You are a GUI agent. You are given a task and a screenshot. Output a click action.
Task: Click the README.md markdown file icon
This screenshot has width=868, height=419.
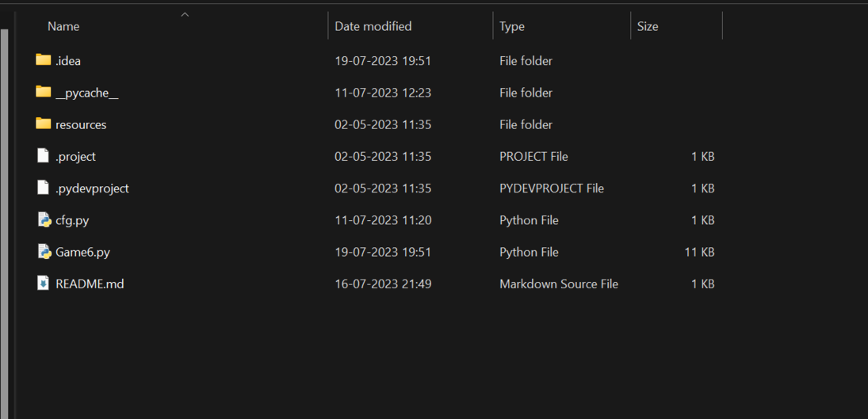(x=43, y=284)
